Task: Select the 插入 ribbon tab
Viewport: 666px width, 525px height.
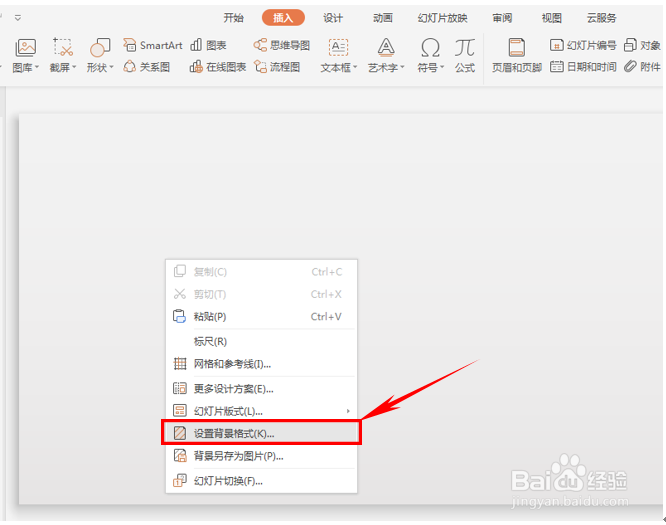Action: tap(283, 18)
